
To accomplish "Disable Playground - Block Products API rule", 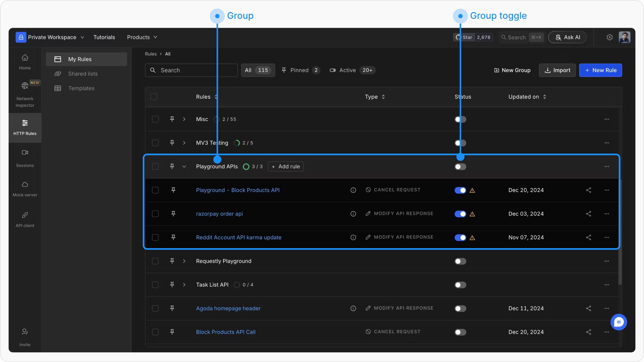I will (460, 190).
